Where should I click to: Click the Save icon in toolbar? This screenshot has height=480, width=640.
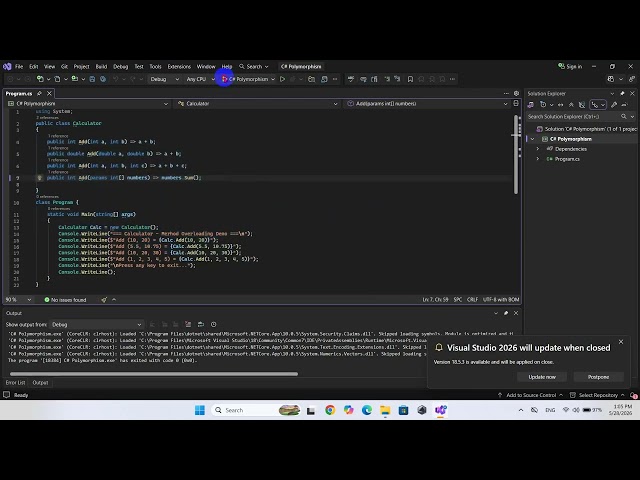(92, 79)
